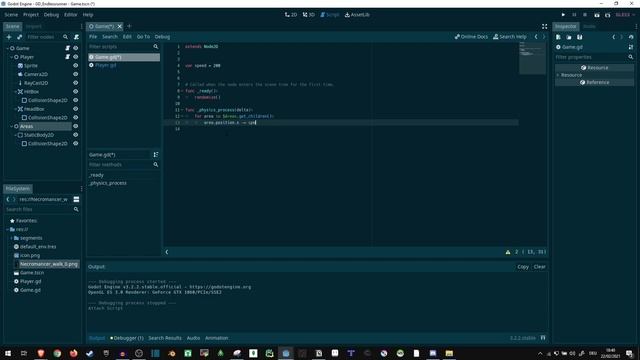Click the search icon in Filter scripts
This screenshot has width=640, height=360.
pyautogui.click(x=156, y=47)
